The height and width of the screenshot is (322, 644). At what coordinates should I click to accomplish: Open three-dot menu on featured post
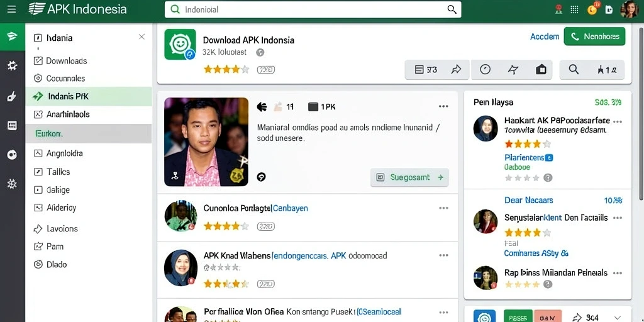[x=443, y=107]
